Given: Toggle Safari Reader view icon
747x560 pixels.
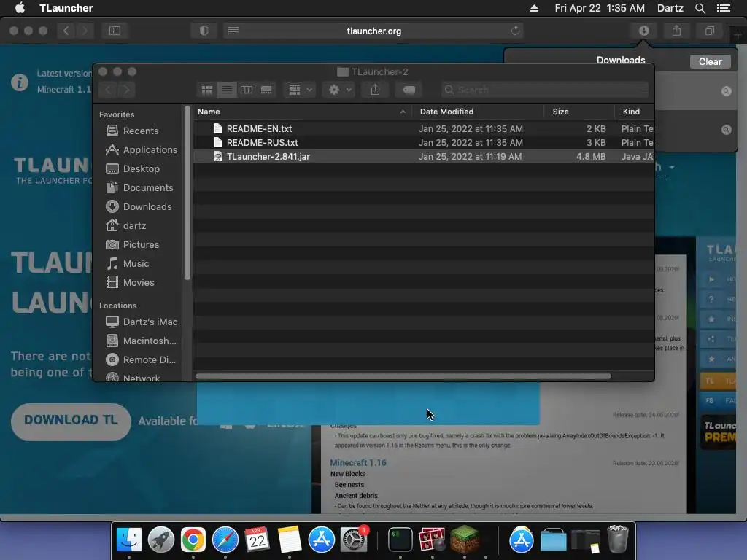Looking at the screenshot, I should (x=233, y=31).
